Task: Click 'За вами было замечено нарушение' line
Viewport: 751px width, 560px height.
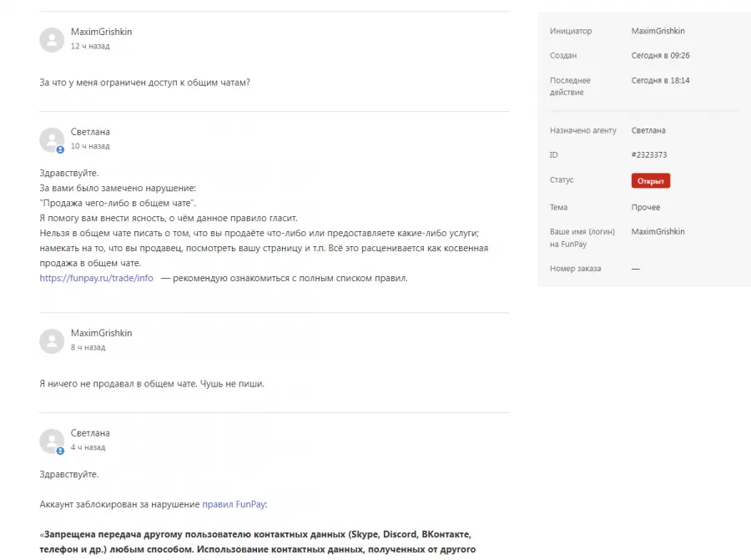Action: (118, 189)
